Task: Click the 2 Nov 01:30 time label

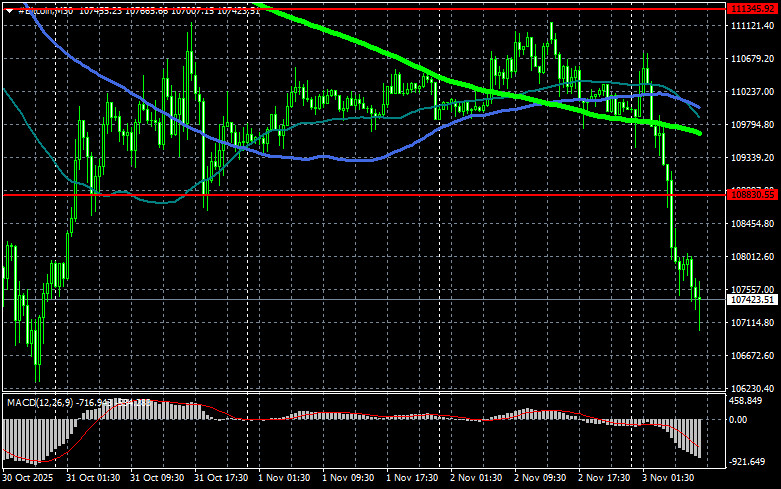Action: tap(476, 478)
